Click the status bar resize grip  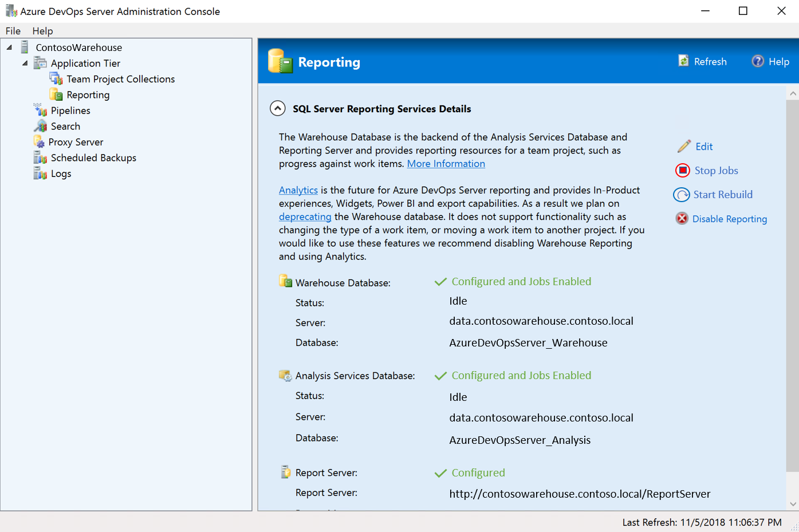(794, 527)
